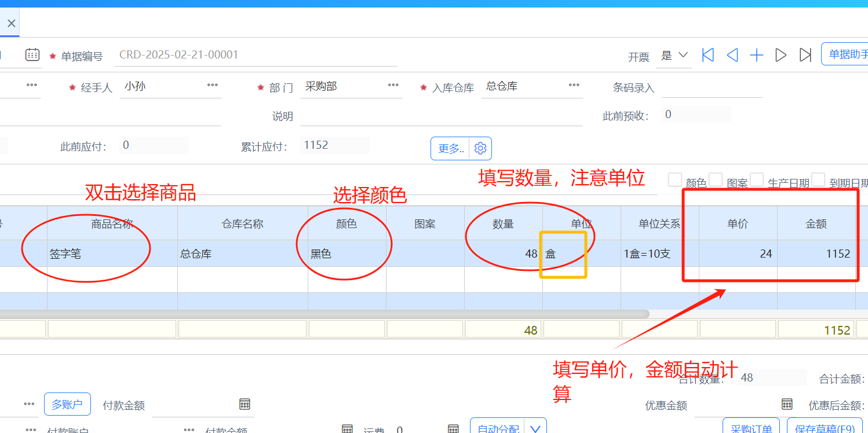The width and height of the screenshot is (868, 433).
Task: Enable the 颜色 column checkbox
Action: 674,180
